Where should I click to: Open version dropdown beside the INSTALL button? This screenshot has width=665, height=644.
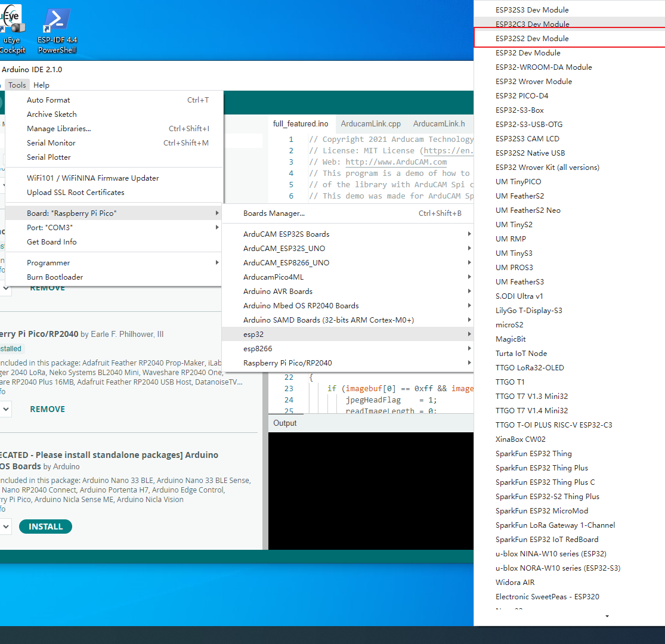click(5, 527)
